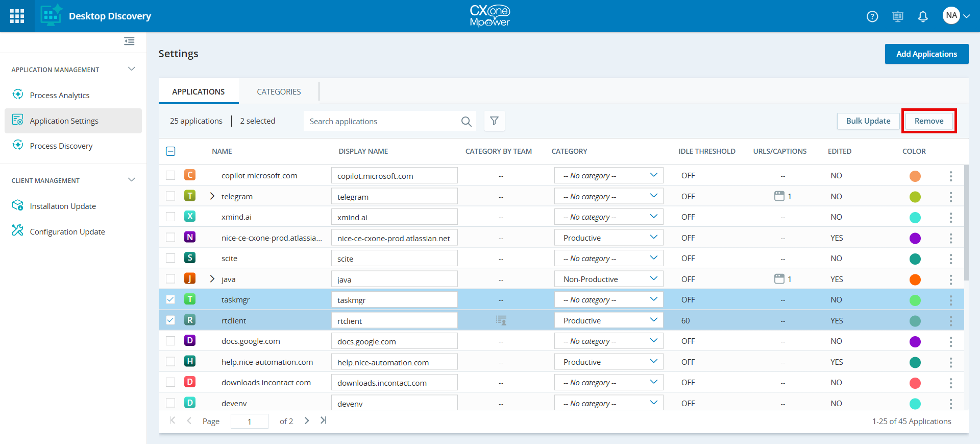Toggle the select-all header checkbox

(170, 151)
